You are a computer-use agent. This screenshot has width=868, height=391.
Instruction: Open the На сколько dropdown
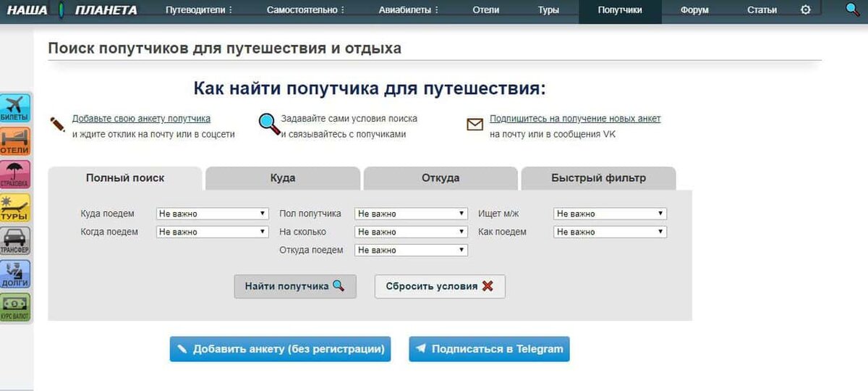pos(411,232)
